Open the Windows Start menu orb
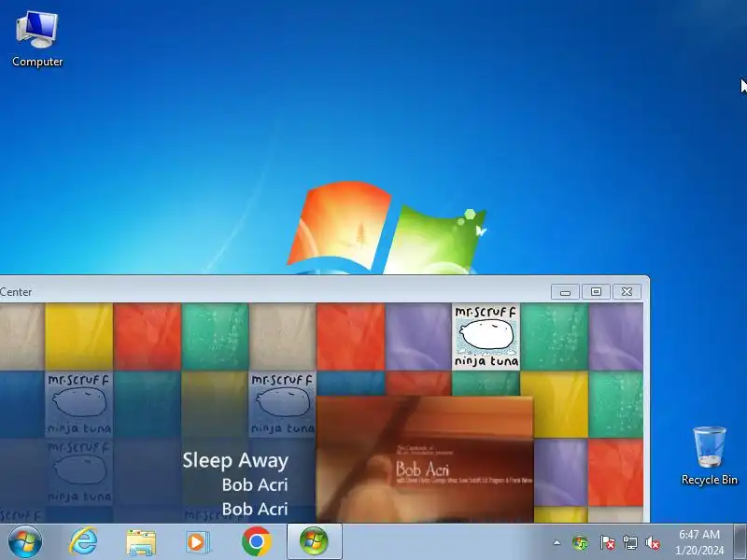This screenshot has width=747, height=560. pyautogui.click(x=25, y=542)
